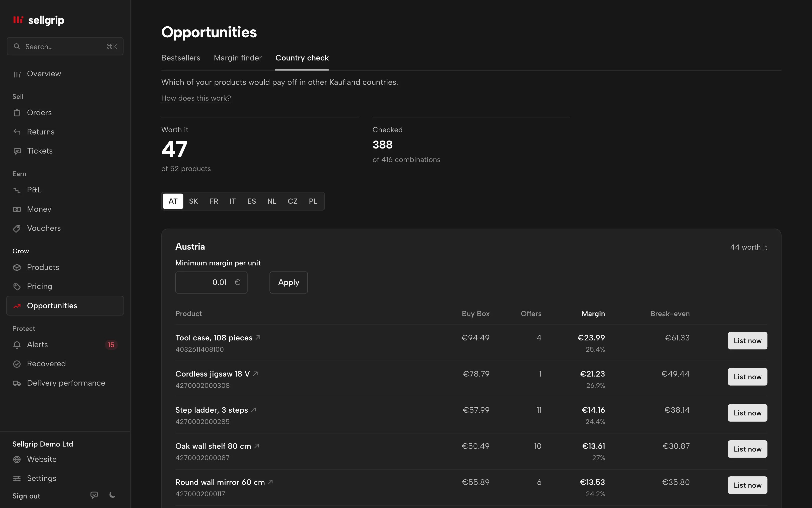Open Opportunities in the sidebar

point(65,306)
